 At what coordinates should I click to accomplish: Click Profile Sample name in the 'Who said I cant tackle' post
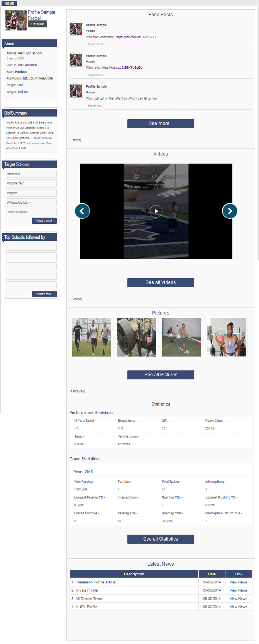pos(96,25)
